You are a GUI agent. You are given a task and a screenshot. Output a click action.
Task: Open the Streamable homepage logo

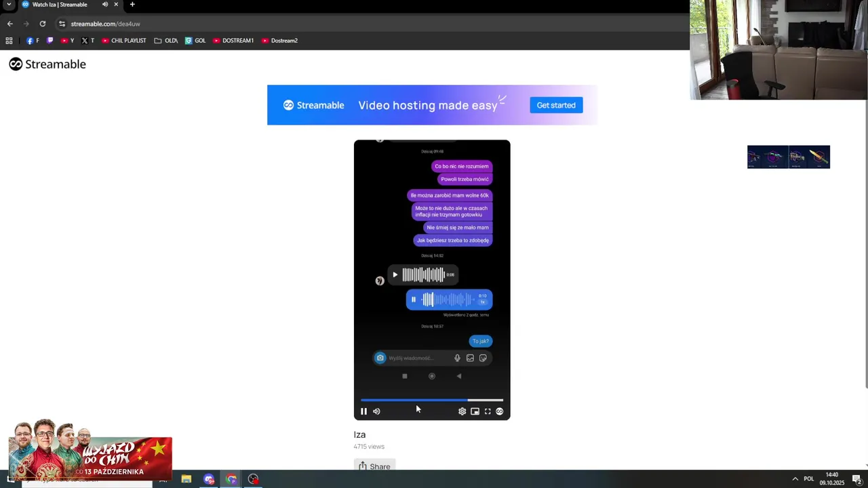(47, 64)
